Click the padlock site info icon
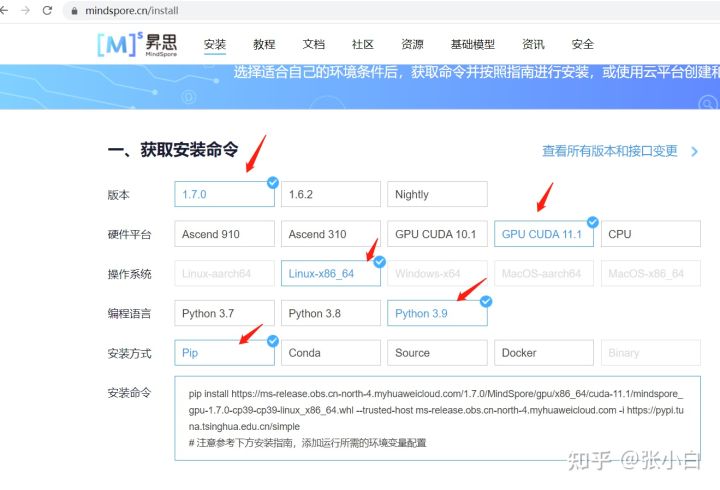Image resolution: width=720 pixels, height=490 pixels. 74,11
